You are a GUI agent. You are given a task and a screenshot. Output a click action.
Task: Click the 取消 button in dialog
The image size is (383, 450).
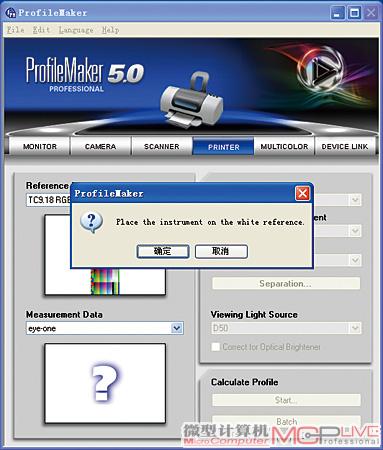tap(221, 251)
